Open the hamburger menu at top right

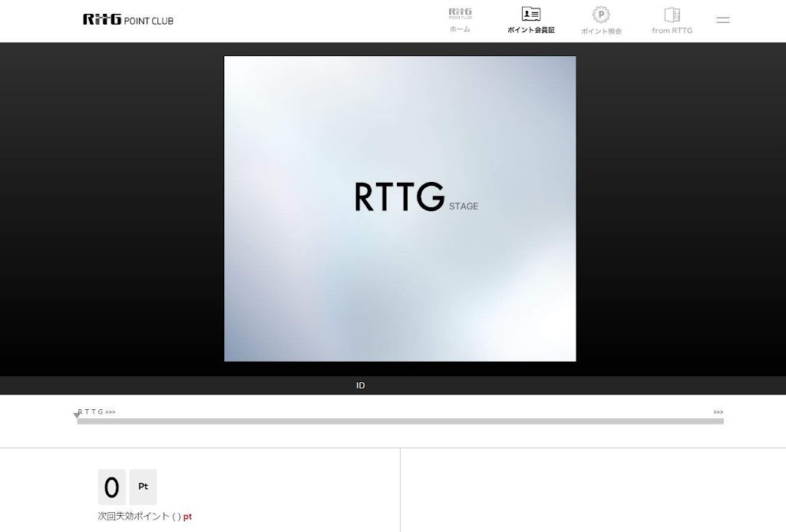pos(722,19)
